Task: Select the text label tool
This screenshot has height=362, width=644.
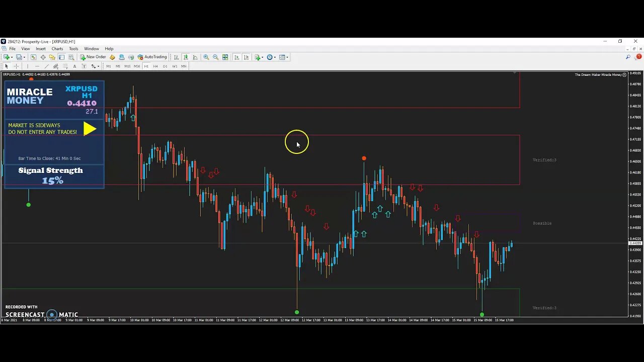Action: [84, 66]
